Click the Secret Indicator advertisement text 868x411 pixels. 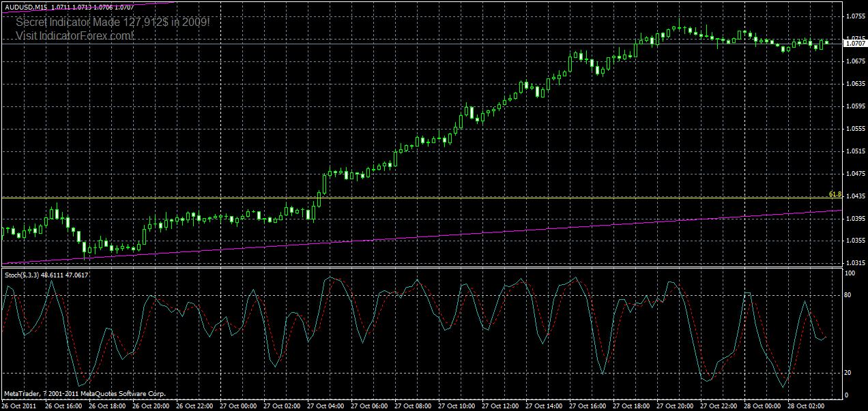click(109, 22)
